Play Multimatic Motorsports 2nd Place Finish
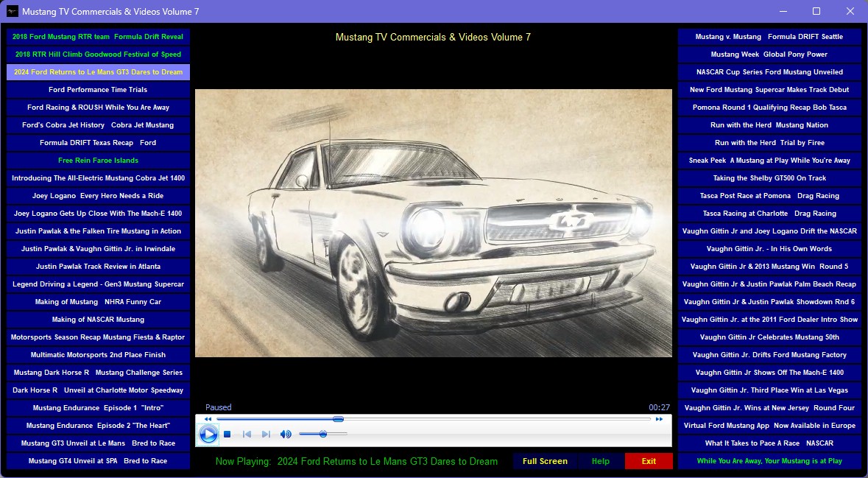The image size is (868, 478). 98,355
